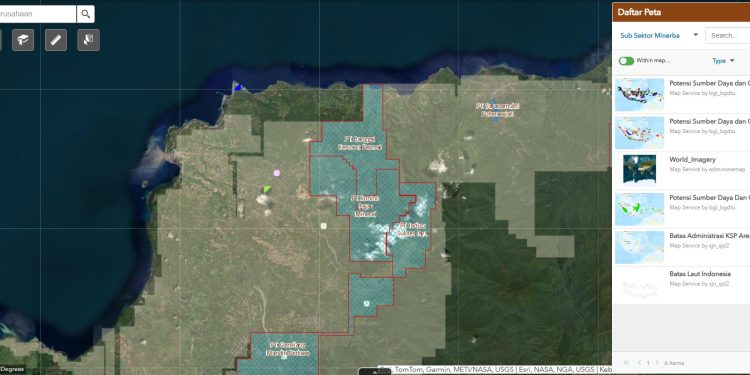Viewport: 750px width, 375px height.
Task: Click the blue triangle marker on the coast
Action: (237, 87)
